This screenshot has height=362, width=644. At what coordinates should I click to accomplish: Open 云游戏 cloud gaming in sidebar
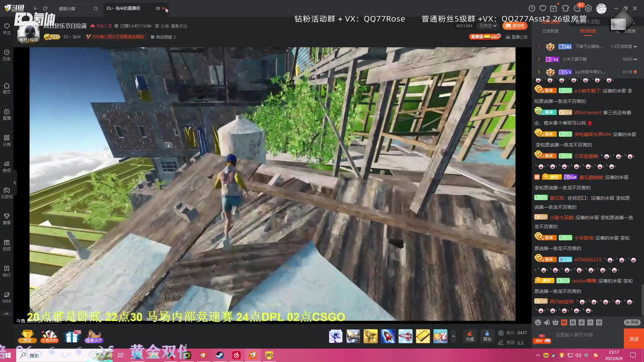point(7,193)
